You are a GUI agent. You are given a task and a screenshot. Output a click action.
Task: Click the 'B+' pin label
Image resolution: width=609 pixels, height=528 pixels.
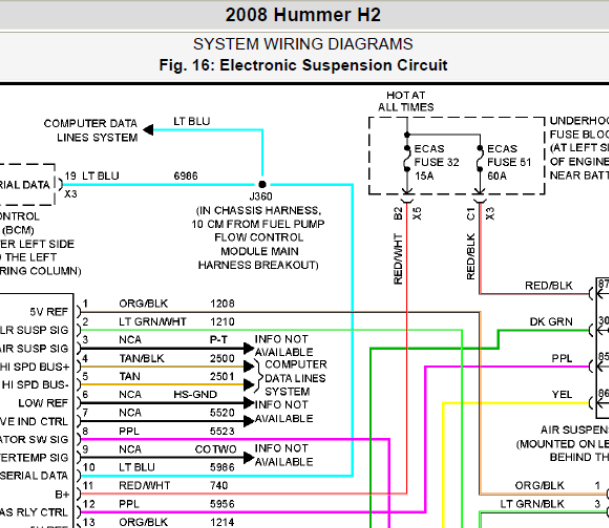[x=62, y=494]
